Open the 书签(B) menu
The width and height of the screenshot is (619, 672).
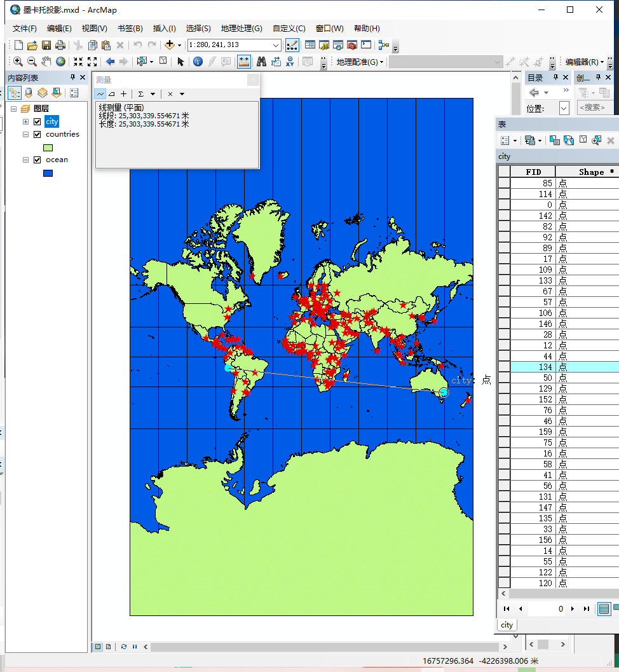tap(130, 29)
